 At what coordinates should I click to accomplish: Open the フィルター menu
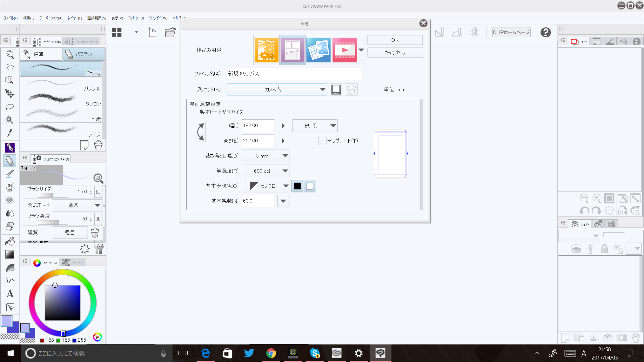pyautogui.click(x=136, y=18)
